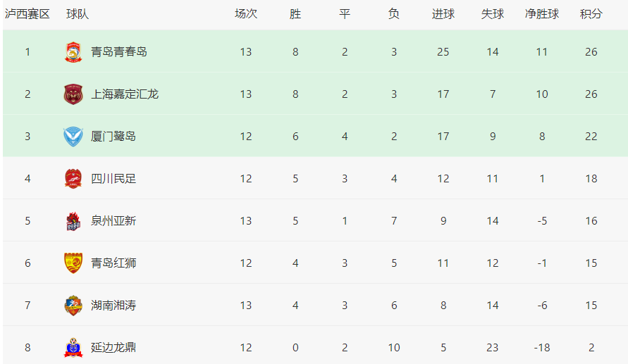Image resolution: width=628 pixels, height=364 pixels.
Task: Click the 延边龙鼎 team crest icon
Action: 73,348
